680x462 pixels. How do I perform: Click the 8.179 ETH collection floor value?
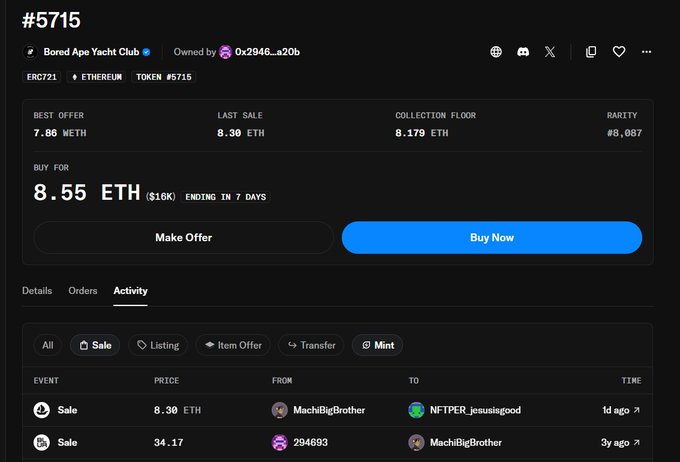(422, 133)
